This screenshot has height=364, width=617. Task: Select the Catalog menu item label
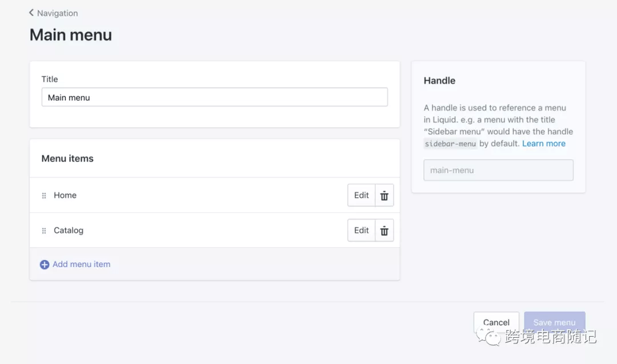69,230
